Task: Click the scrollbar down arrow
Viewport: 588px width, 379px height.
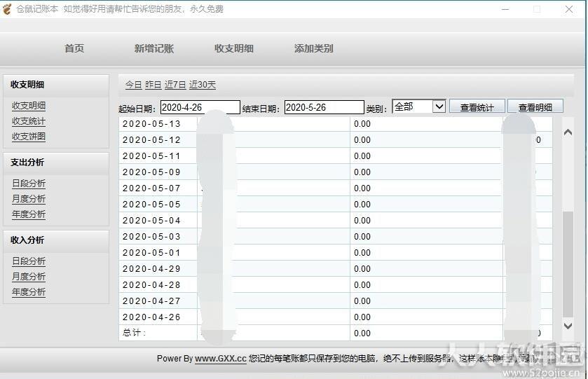Action: point(568,326)
